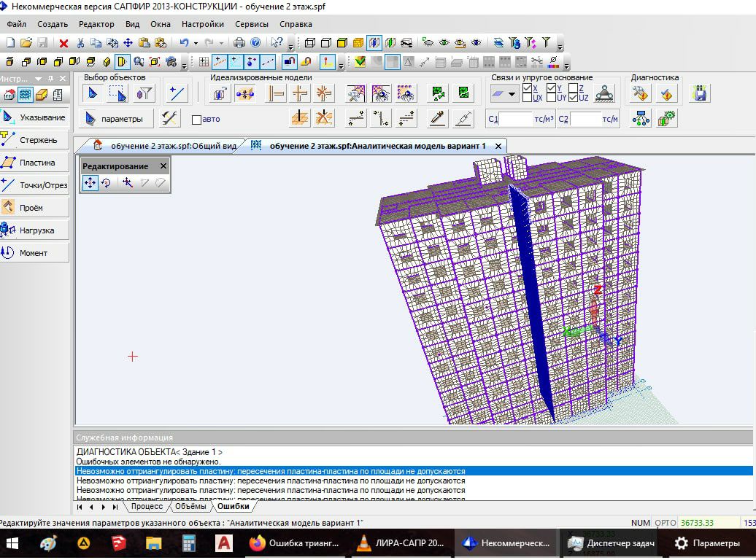Switch to the Объёмы tab
Viewport: 756px width, 560px height.
(190, 507)
